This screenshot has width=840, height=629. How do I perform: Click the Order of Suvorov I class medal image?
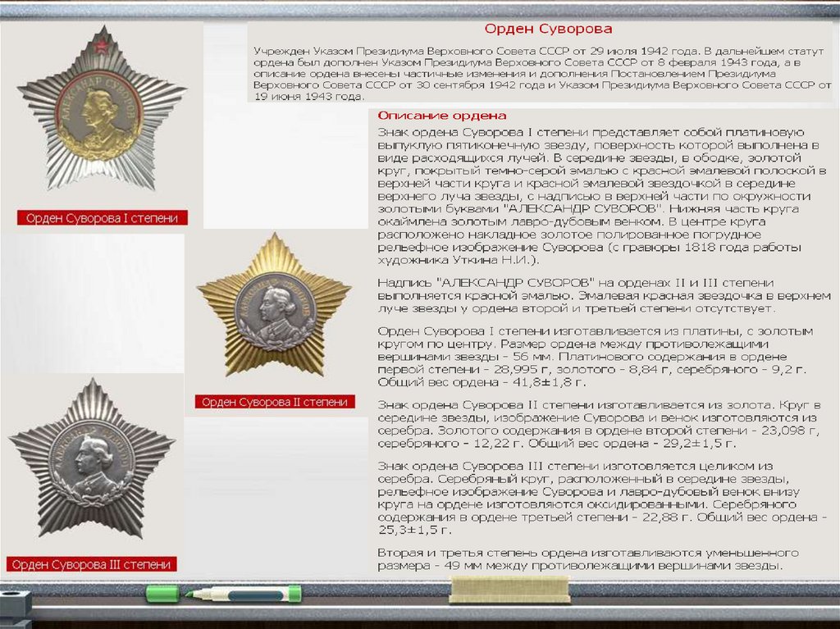tap(102, 110)
